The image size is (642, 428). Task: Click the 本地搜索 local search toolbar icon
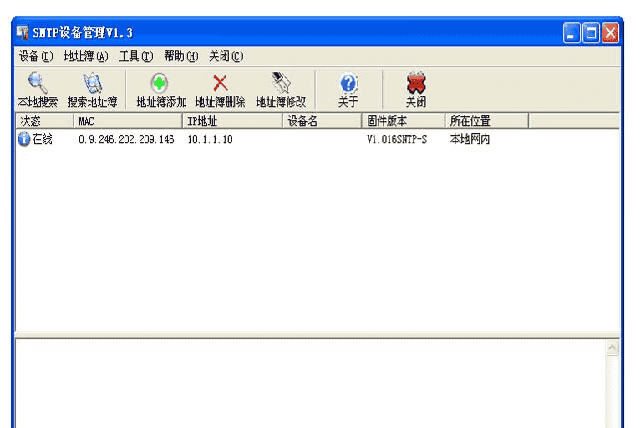37,84
